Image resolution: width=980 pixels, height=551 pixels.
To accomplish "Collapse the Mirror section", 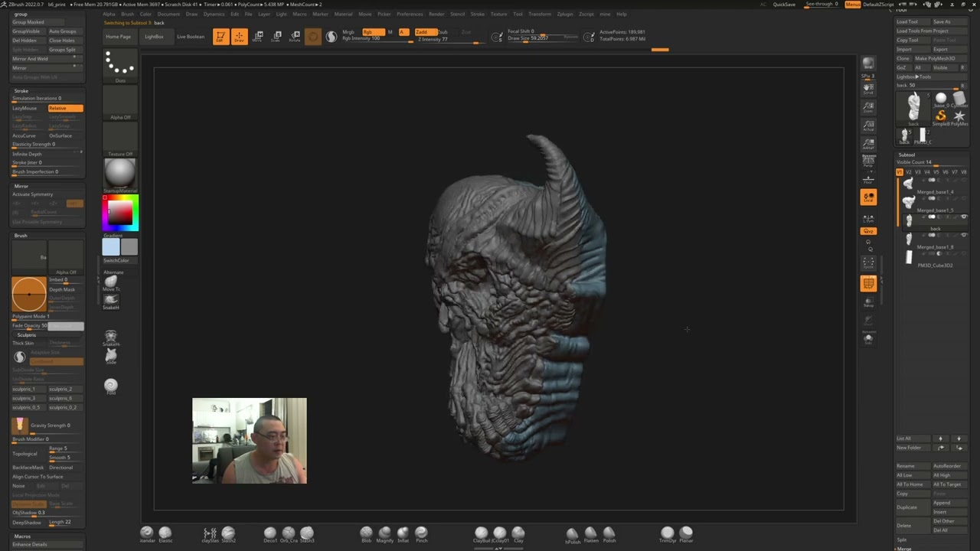I will click(21, 186).
